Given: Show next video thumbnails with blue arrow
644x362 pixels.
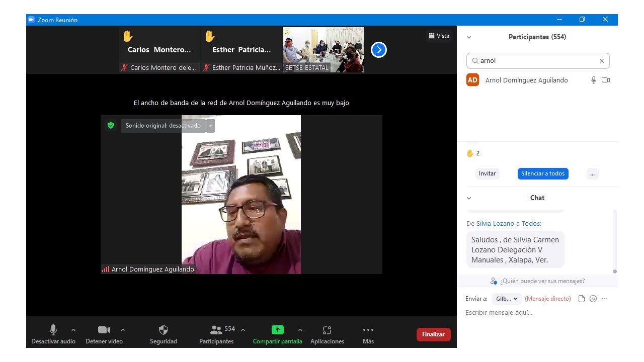Looking at the screenshot, I should (x=379, y=50).
